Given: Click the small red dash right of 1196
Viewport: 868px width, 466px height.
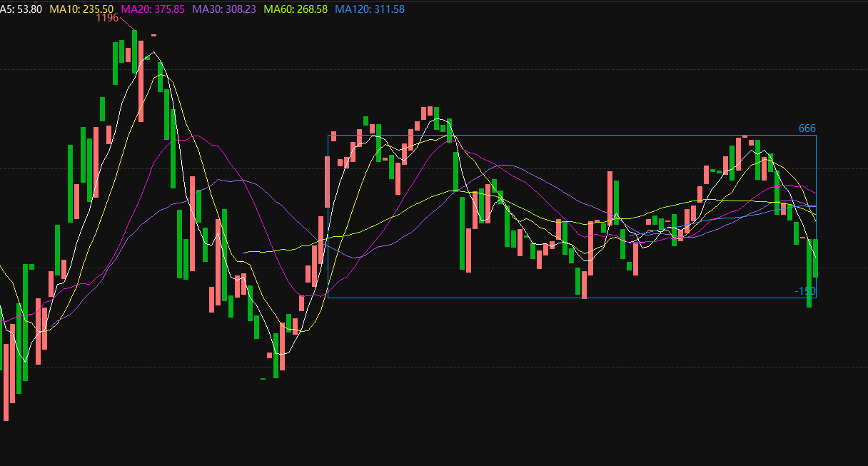Looking at the screenshot, I should [154, 34].
